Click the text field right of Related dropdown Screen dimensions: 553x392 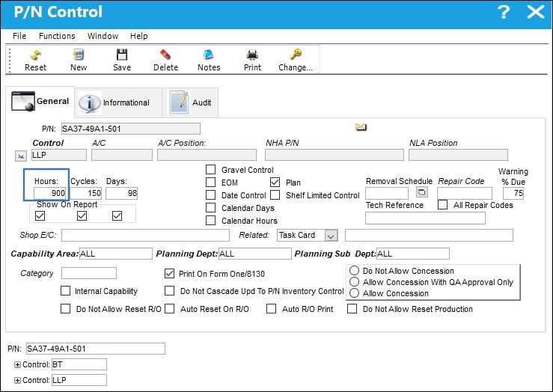click(429, 235)
